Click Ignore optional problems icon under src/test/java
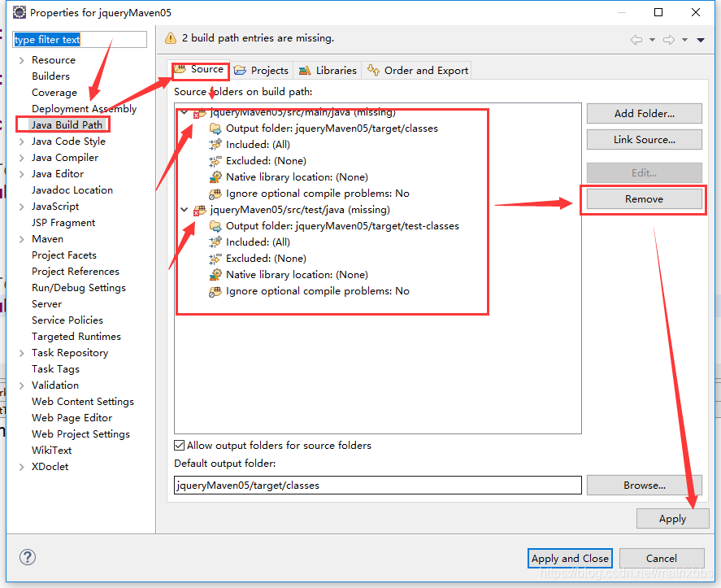Image resolution: width=721 pixels, height=588 pixels. click(x=215, y=291)
